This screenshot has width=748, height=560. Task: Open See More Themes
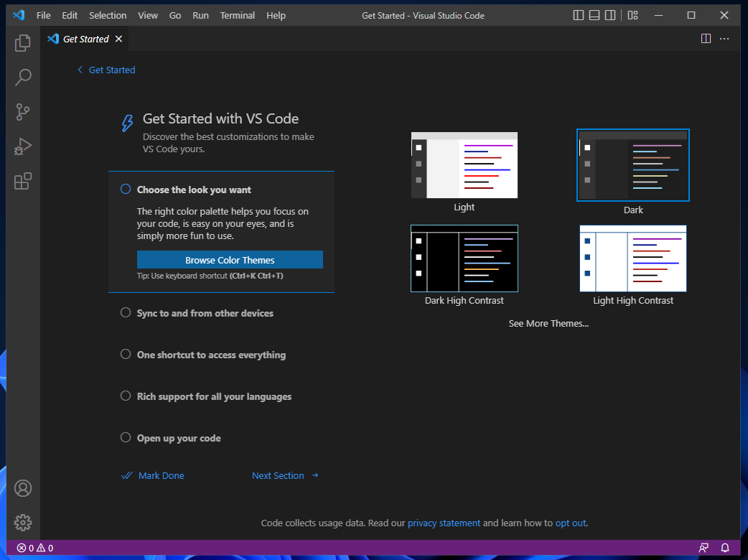click(548, 323)
